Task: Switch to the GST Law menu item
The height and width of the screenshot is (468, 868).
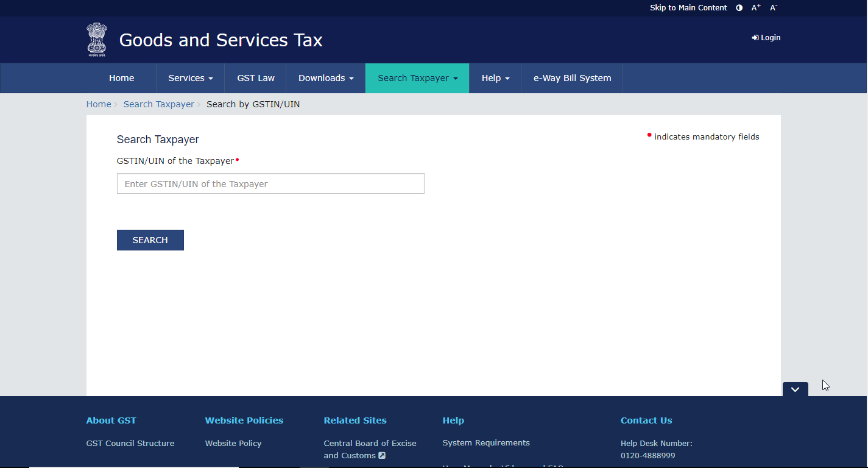Action: 256,78
